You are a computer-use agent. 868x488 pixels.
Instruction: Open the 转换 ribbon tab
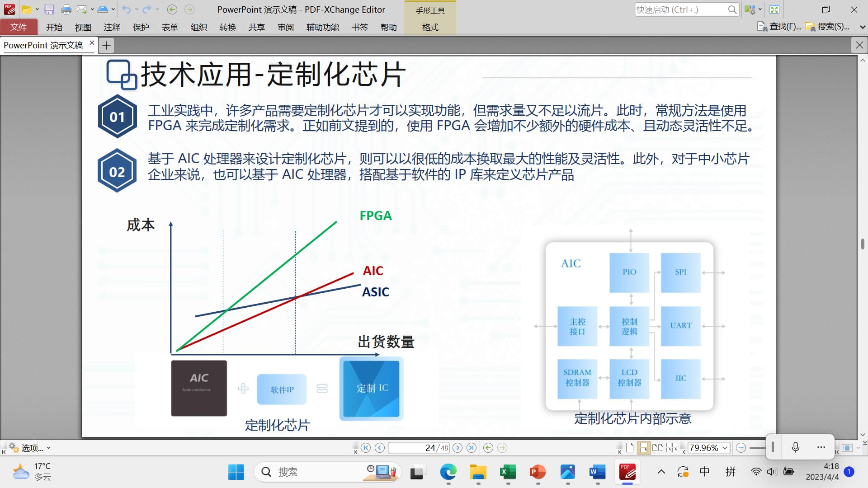point(227,27)
